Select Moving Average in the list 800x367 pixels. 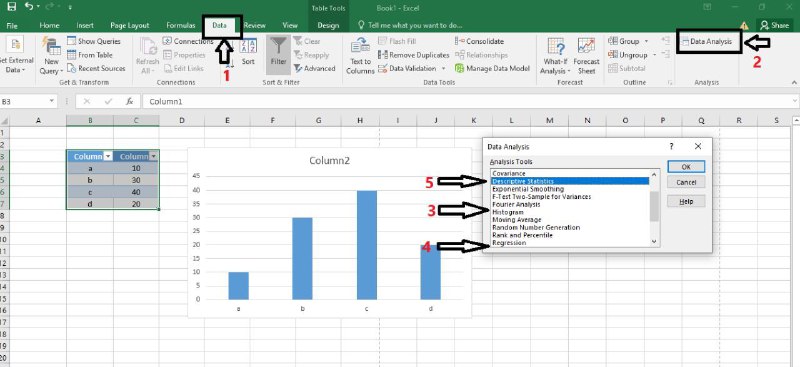[570, 219]
